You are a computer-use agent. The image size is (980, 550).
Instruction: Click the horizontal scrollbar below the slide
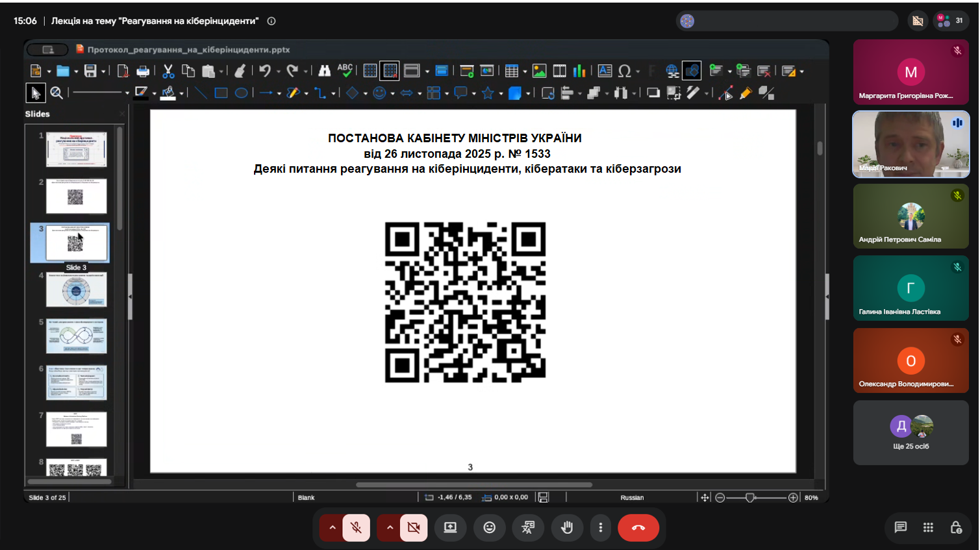click(x=474, y=484)
